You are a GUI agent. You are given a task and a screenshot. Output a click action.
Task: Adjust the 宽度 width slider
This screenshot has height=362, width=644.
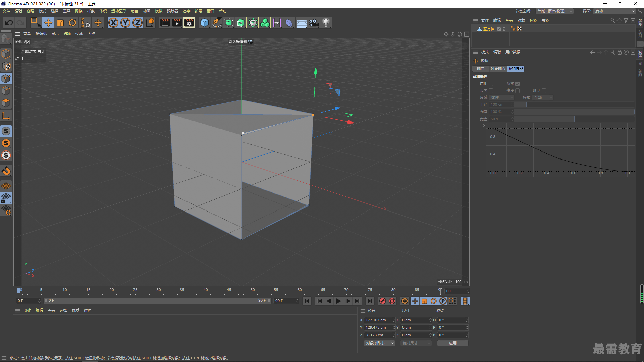(x=574, y=119)
